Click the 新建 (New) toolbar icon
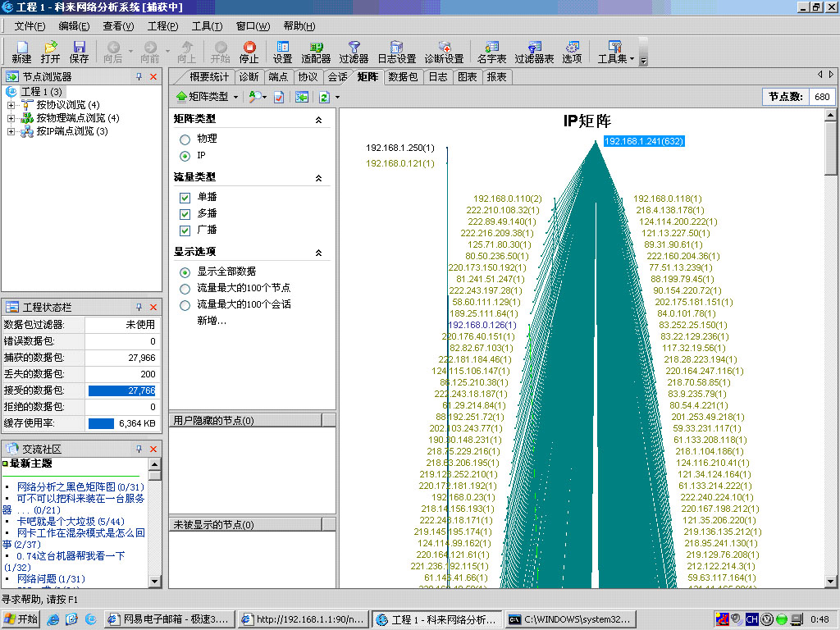840x630 pixels. 21,52
